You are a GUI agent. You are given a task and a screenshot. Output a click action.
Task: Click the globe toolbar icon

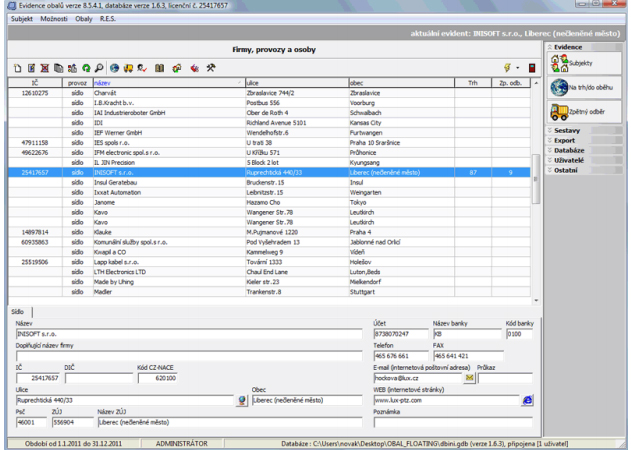point(115,68)
